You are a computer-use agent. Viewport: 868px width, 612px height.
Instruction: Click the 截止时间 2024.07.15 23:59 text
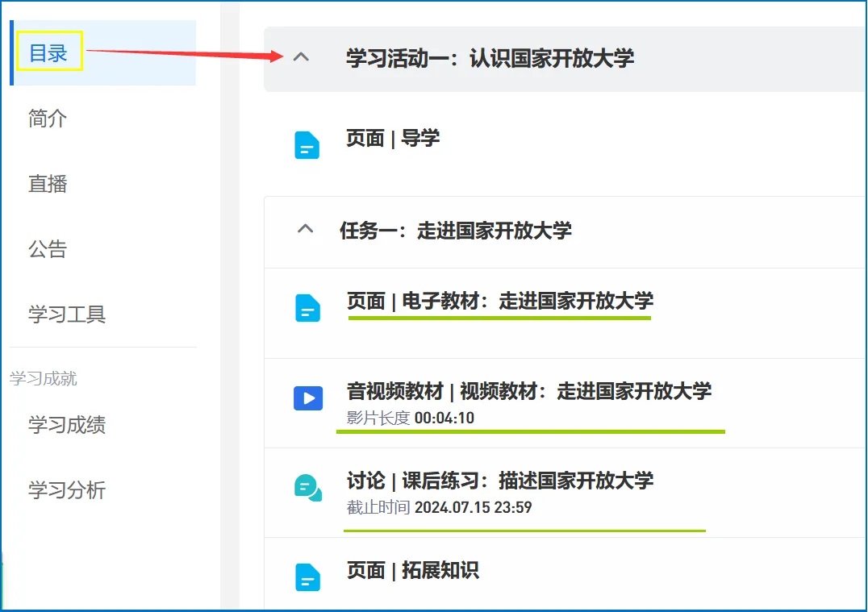point(439,507)
